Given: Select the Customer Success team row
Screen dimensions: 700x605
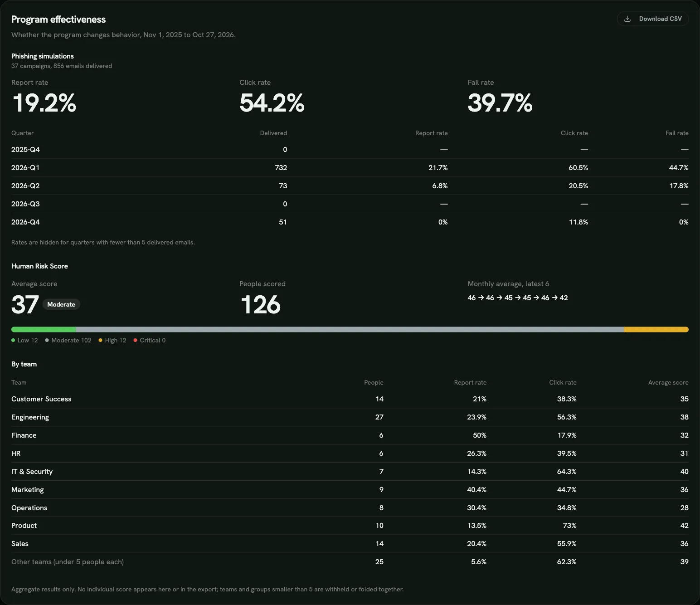Looking at the screenshot, I should pyautogui.click(x=350, y=399).
